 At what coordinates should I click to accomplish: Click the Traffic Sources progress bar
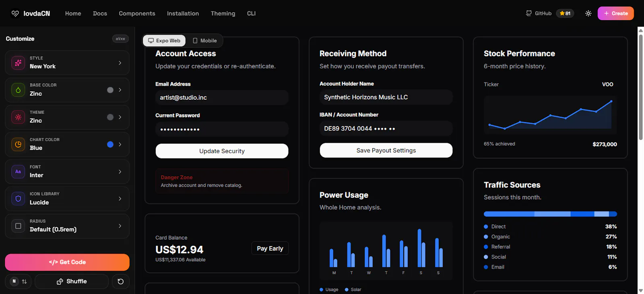pyautogui.click(x=550, y=214)
